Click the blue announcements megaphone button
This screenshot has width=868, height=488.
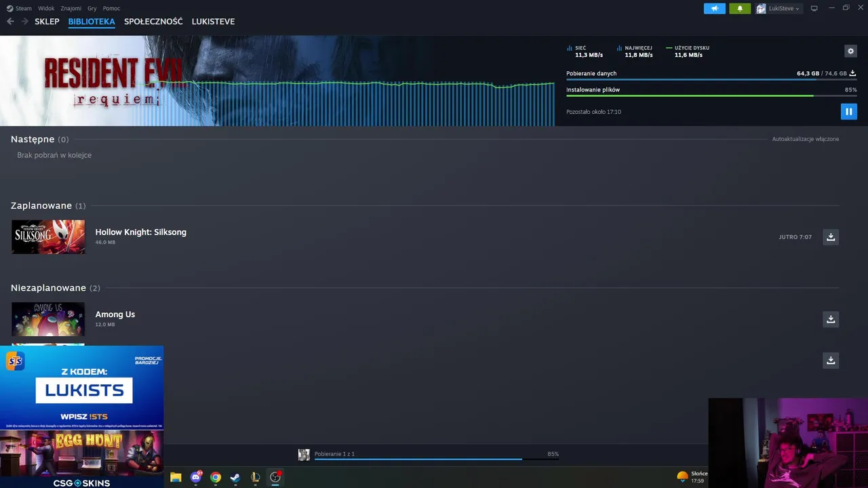tap(715, 8)
